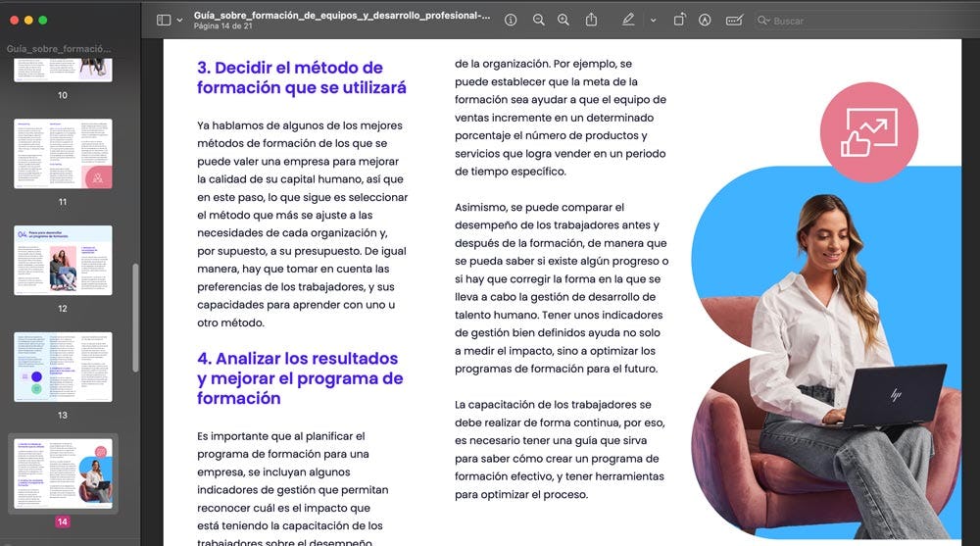Click the Buscar search field
Image resolution: width=980 pixels, height=546 pixels.
[863, 21]
